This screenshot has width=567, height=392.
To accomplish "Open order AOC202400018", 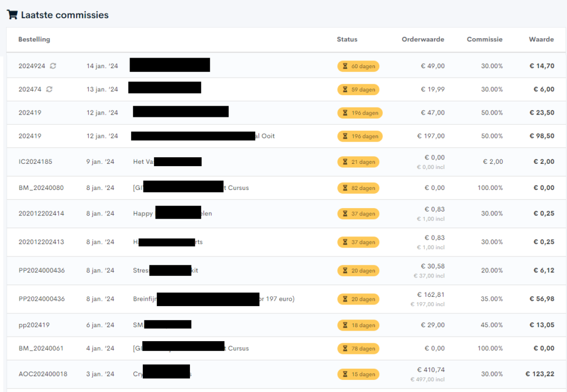I will [43, 374].
